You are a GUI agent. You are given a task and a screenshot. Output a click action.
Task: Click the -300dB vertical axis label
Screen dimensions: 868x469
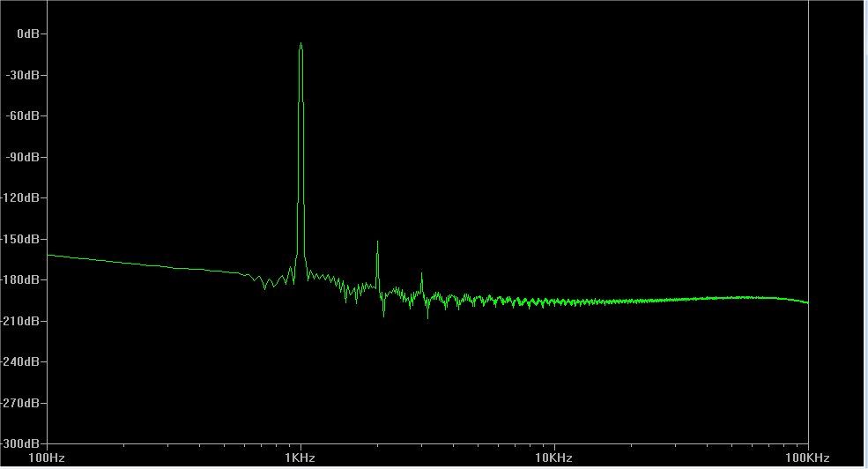tap(20, 443)
